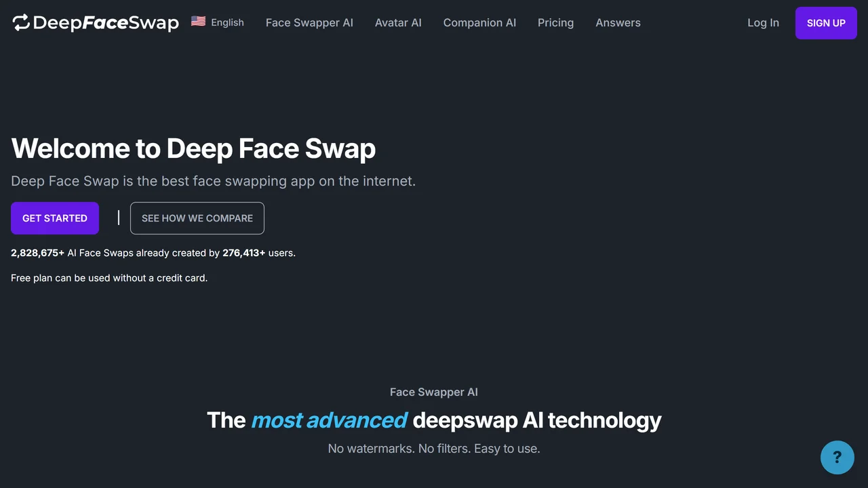Click the "Welcome to Deep Face Swap" heading

193,148
